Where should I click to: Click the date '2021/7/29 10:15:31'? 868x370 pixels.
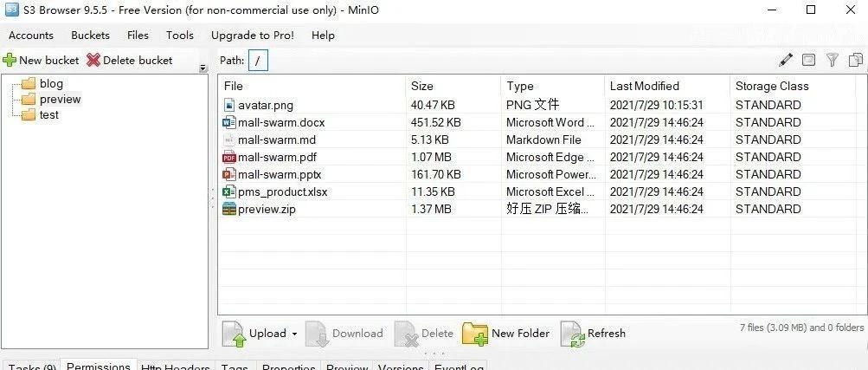point(657,105)
